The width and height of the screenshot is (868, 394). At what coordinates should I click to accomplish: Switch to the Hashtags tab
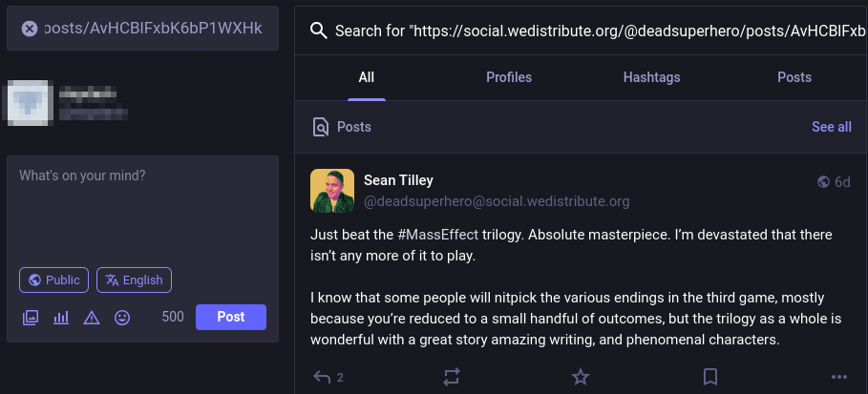651,77
